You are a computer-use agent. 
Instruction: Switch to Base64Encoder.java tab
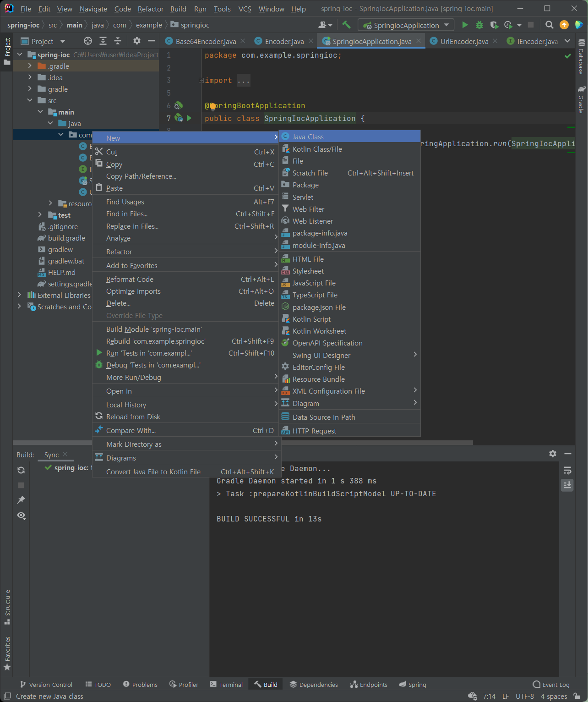coord(206,41)
